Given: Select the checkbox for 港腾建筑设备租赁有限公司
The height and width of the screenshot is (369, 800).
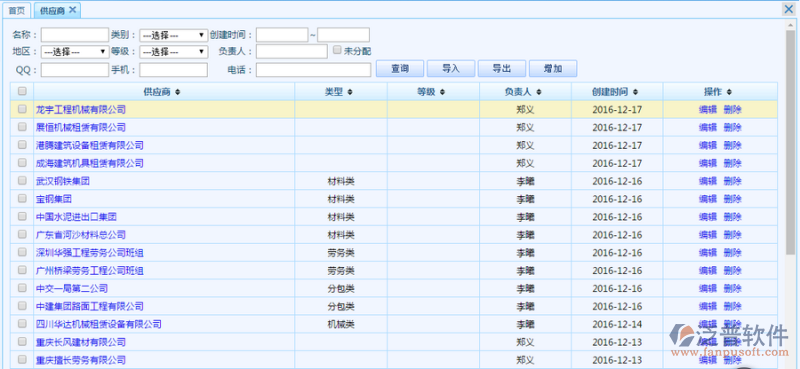Looking at the screenshot, I should tap(22, 144).
